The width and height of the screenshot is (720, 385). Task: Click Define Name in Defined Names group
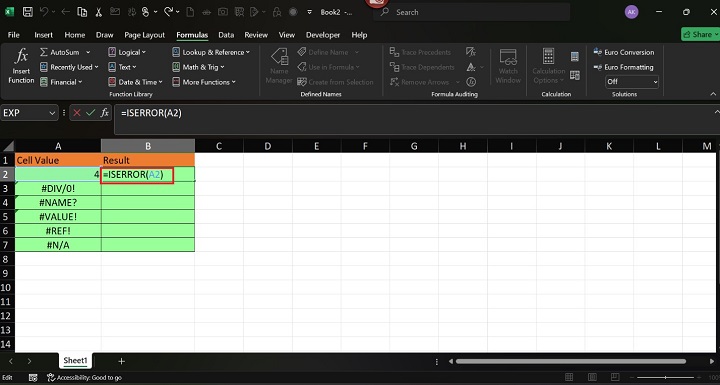328,52
